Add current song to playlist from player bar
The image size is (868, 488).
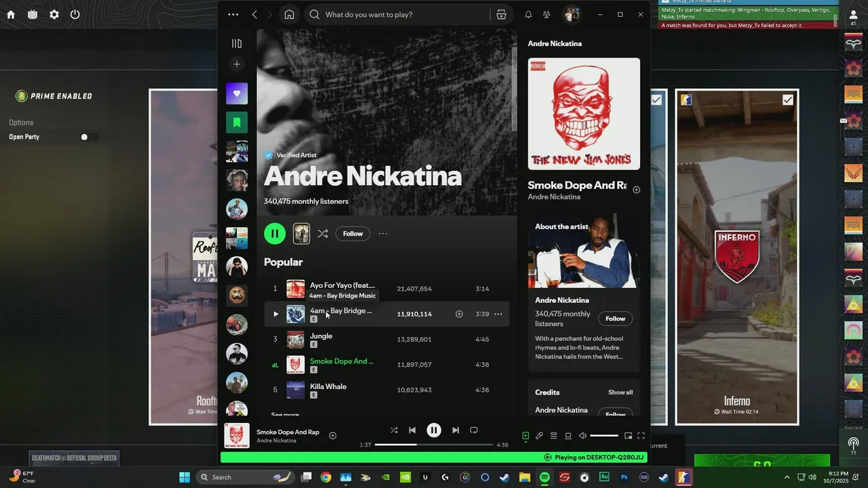click(332, 436)
